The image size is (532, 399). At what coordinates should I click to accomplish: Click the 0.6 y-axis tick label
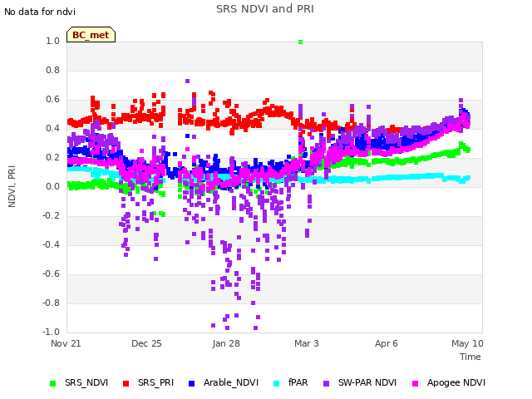pos(52,100)
